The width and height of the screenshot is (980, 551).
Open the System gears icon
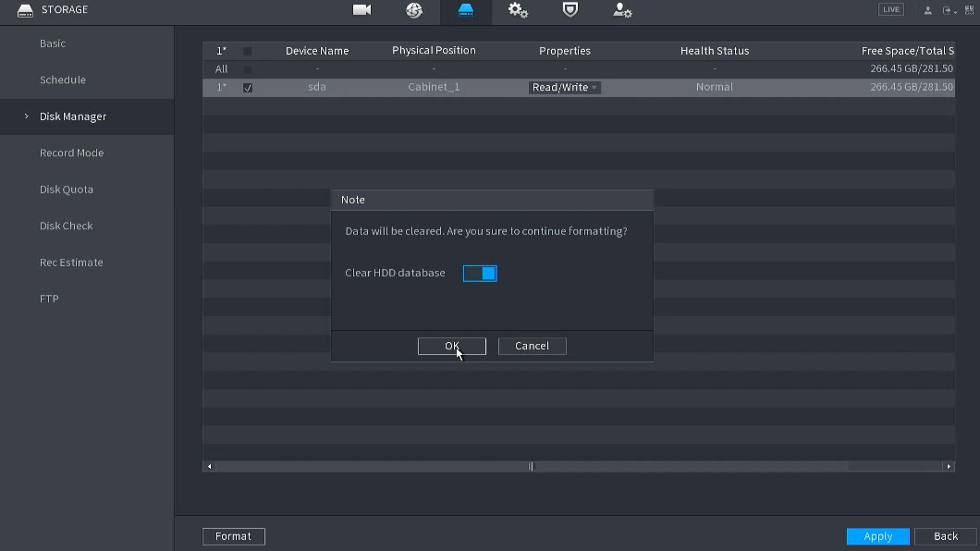pos(518,10)
